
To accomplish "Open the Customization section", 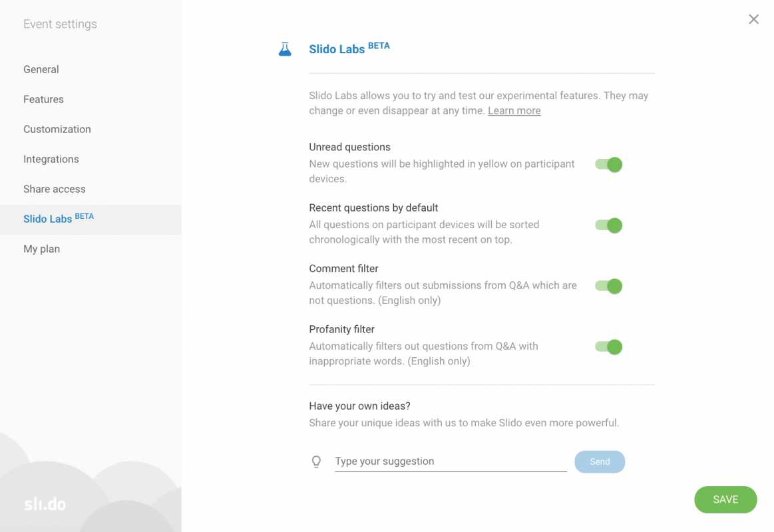I will click(x=57, y=129).
